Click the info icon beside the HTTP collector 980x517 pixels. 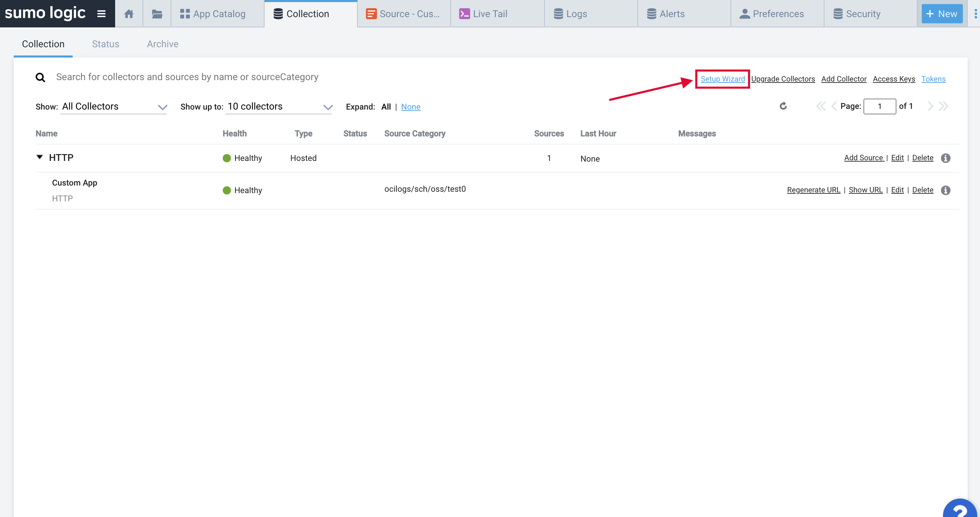pos(946,158)
